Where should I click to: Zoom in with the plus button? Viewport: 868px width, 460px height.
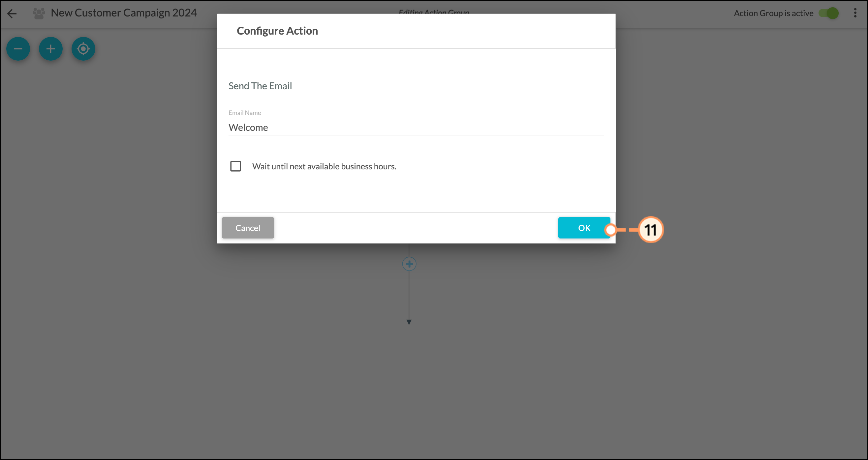(50, 49)
